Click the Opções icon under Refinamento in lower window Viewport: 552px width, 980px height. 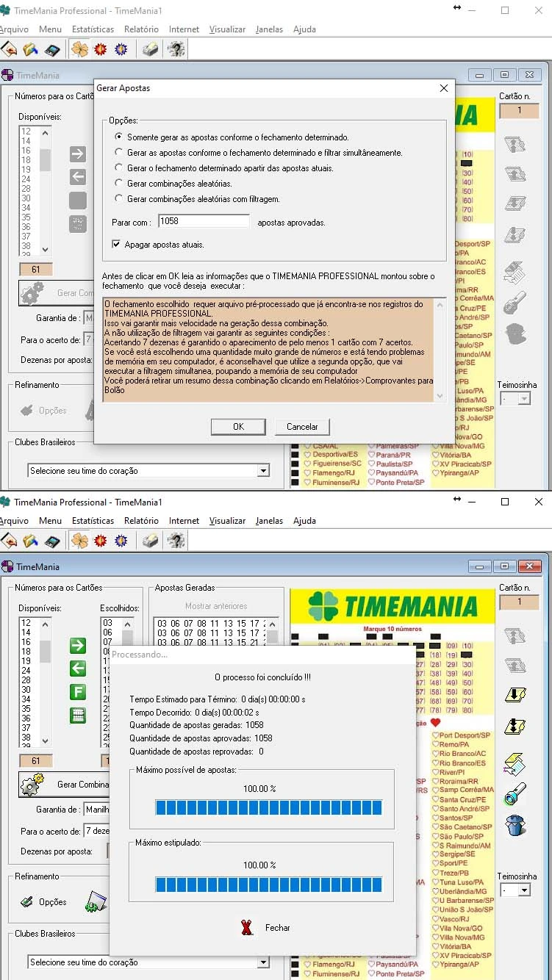[27, 902]
